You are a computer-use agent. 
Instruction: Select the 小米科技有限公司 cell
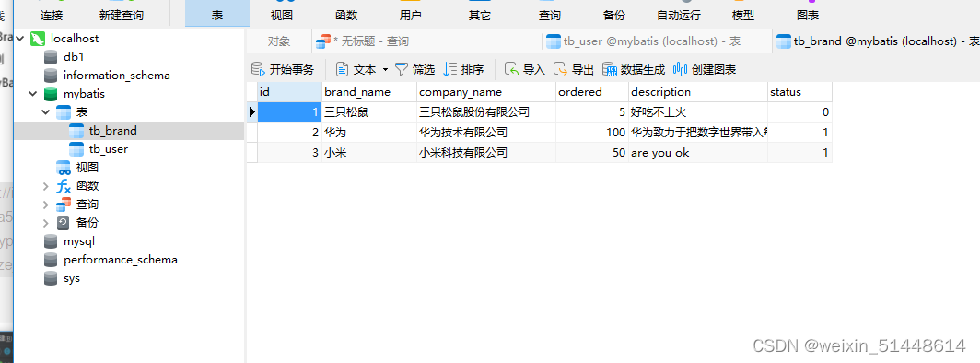(x=486, y=152)
